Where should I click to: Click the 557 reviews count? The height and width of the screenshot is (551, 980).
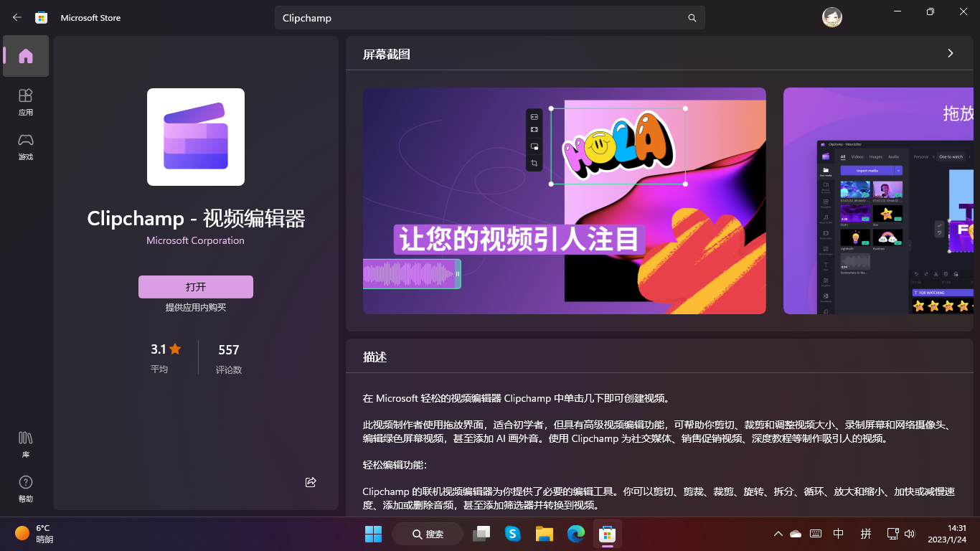coord(229,350)
